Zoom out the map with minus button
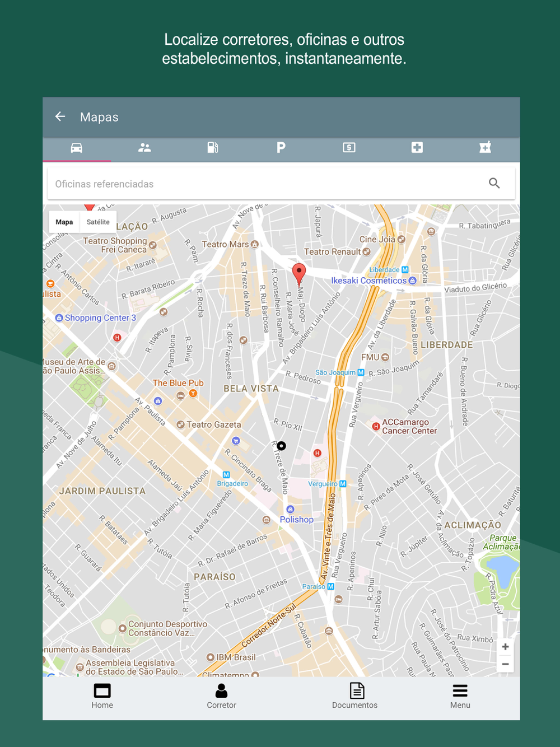This screenshot has height=747, width=560. [505, 664]
